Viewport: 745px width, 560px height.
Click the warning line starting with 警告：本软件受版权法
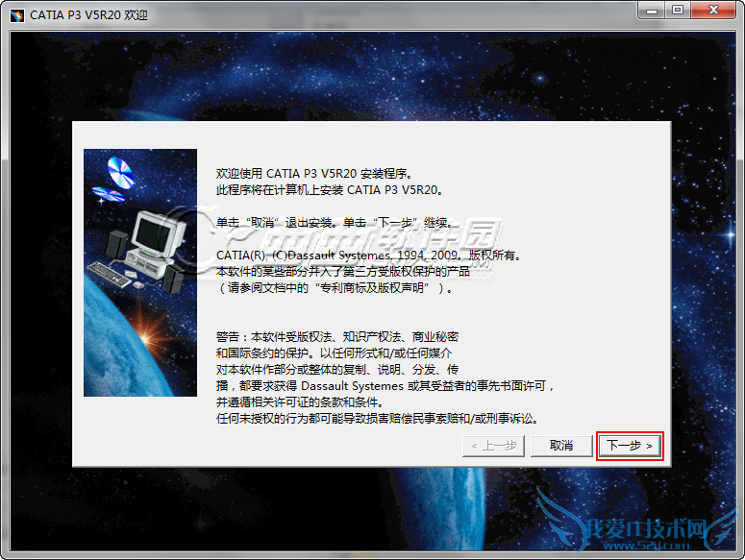(x=337, y=336)
